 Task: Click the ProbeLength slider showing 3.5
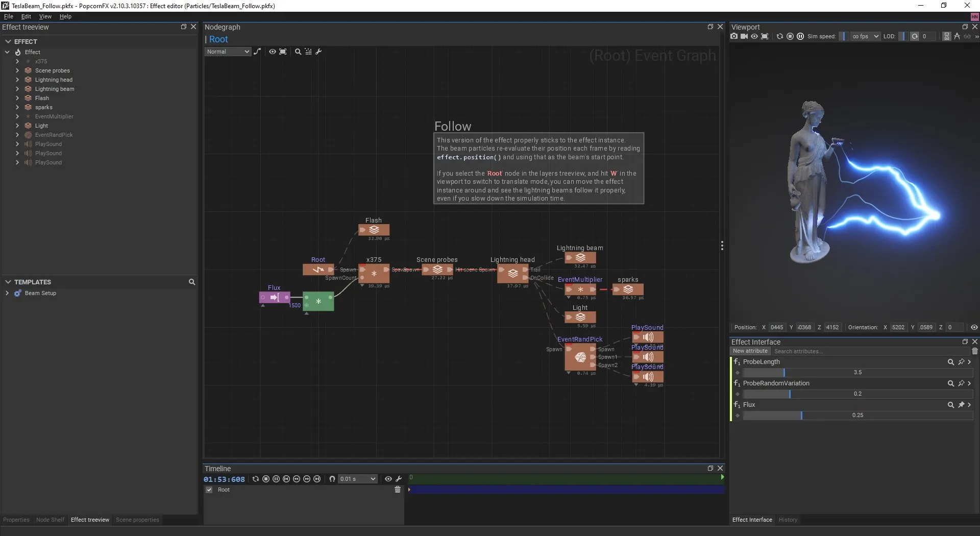857,373
